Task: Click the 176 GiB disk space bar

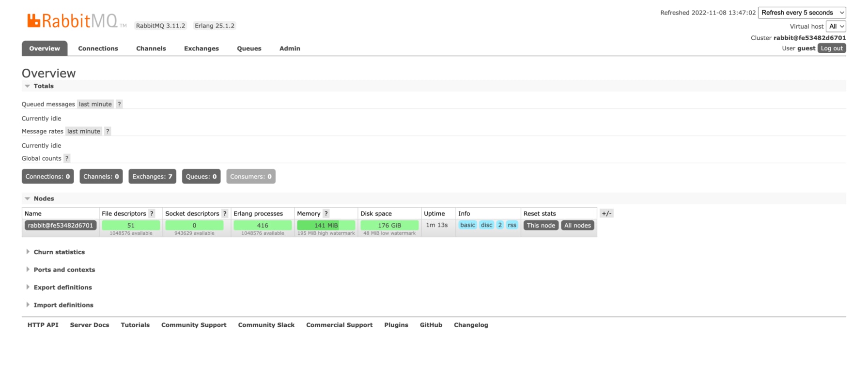Action: 389,226
